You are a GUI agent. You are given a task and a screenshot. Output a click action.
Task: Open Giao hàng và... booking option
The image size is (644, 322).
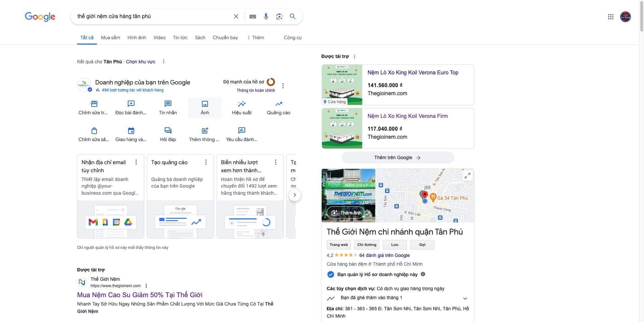131,134
